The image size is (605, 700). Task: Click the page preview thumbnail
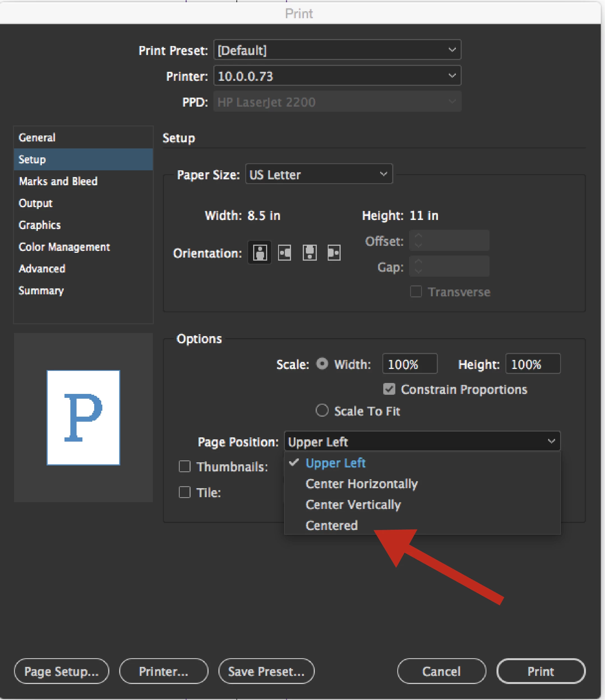pos(83,417)
